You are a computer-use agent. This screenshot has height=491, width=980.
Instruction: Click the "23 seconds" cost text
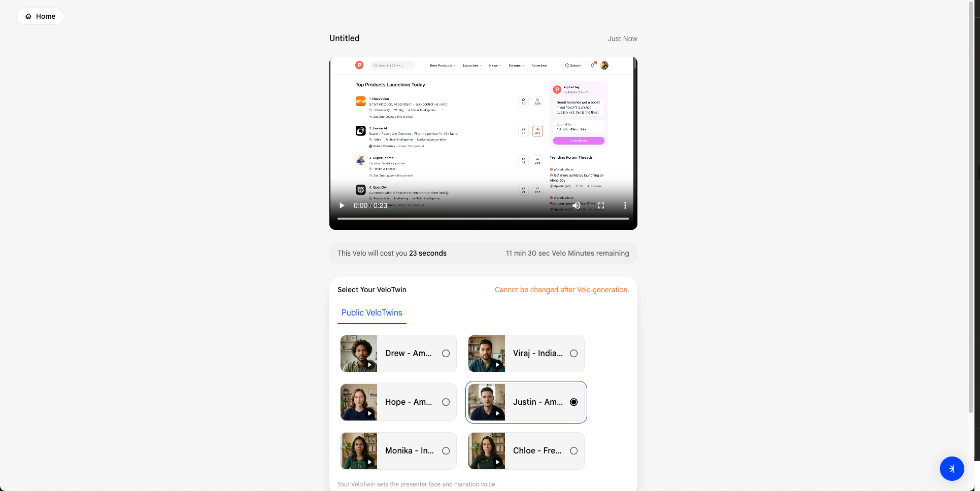tap(428, 253)
